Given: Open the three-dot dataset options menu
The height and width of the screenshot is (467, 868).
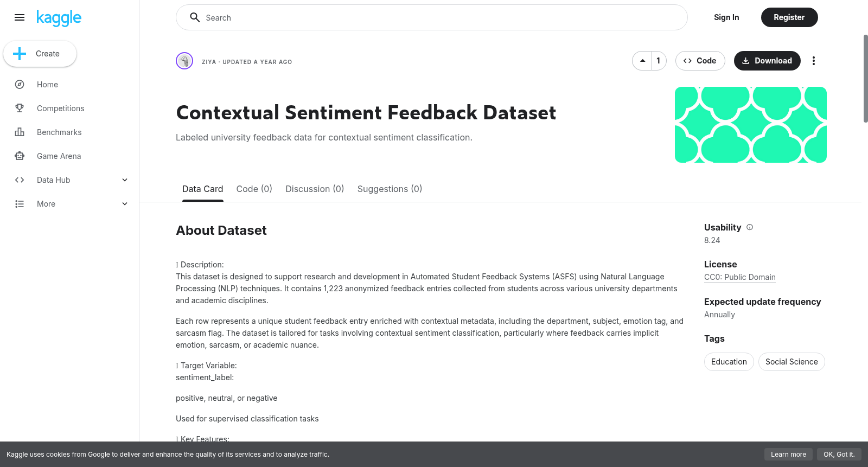Looking at the screenshot, I should [813, 61].
